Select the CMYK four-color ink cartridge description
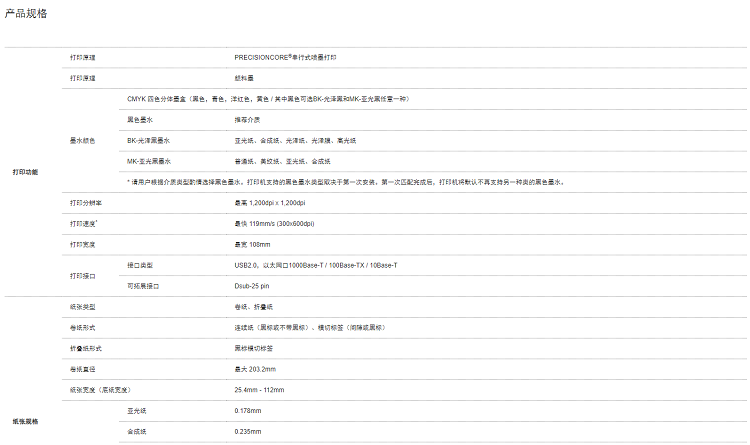This screenshot has height=445, width=750. click(268, 99)
